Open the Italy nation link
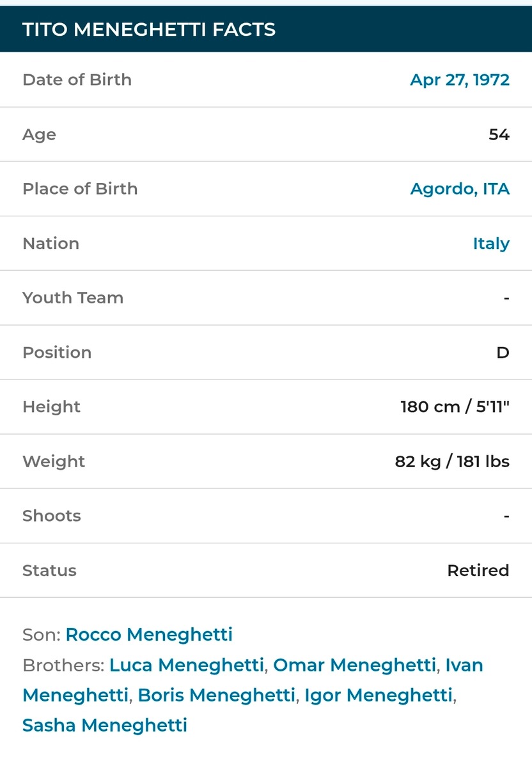This screenshot has width=532, height=768. (x=491, y=243)
